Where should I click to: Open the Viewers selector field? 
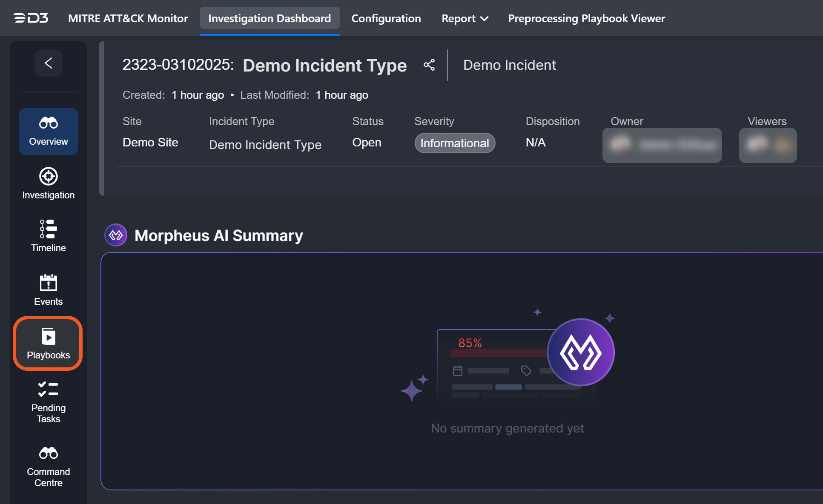point(767,145)
